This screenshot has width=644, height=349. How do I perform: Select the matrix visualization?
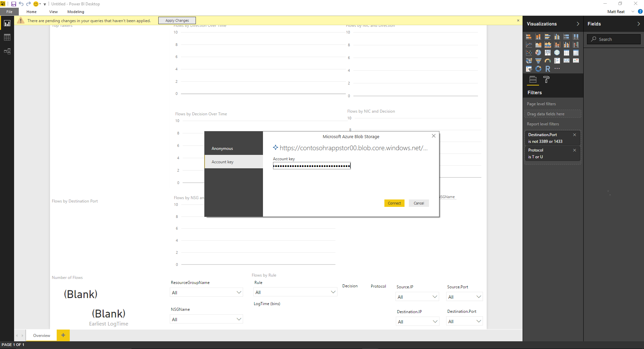coord(576,53)
